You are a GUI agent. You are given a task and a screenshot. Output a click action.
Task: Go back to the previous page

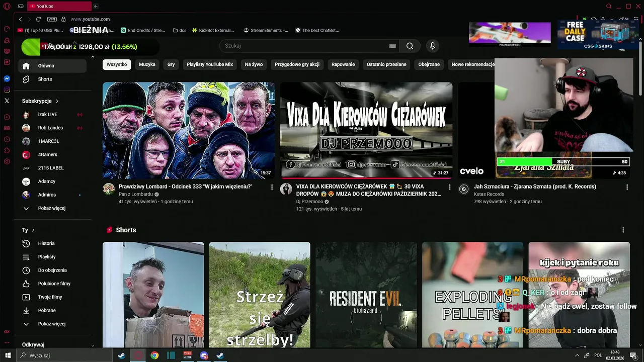point(20,19)
